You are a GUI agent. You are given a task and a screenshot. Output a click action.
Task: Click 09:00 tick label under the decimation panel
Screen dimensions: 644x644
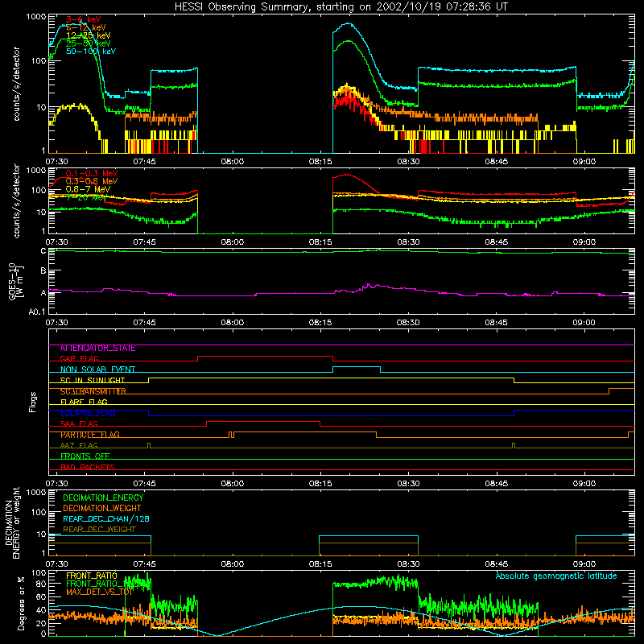(x=584, y=564)
